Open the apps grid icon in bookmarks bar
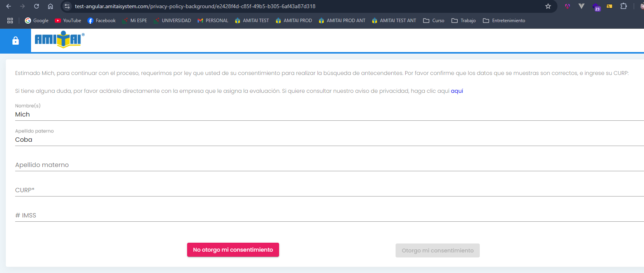644x273 pixels. (x=10, y=21)
